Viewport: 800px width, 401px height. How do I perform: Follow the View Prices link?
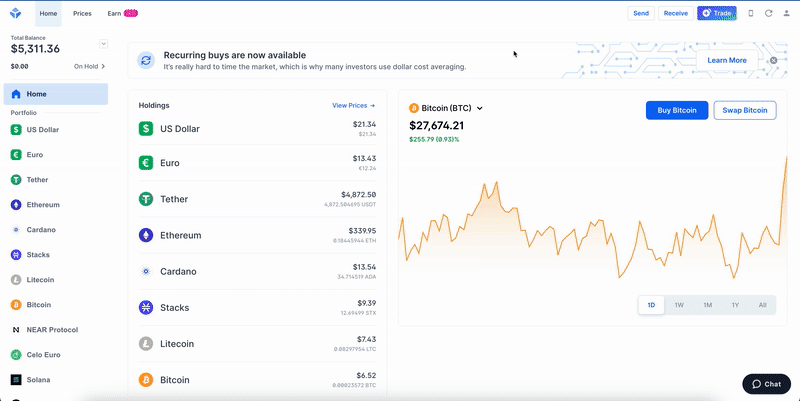click(353, 105)
